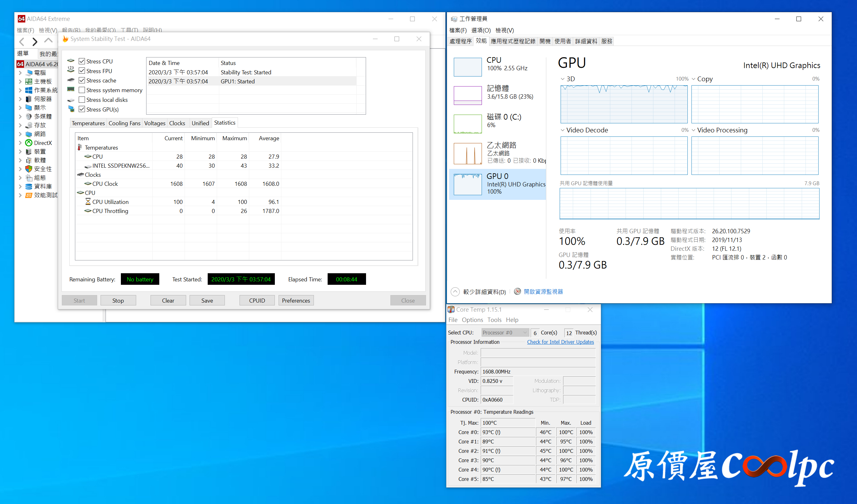
Task: Expand the 電腦 tree node
Action: coord(20,72)
